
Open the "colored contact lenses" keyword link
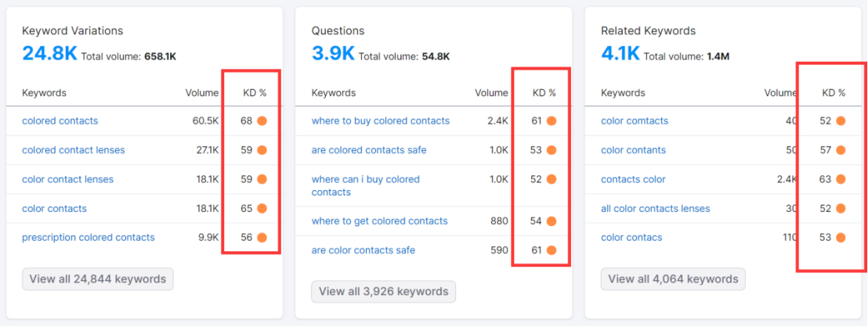pos(73,150)
